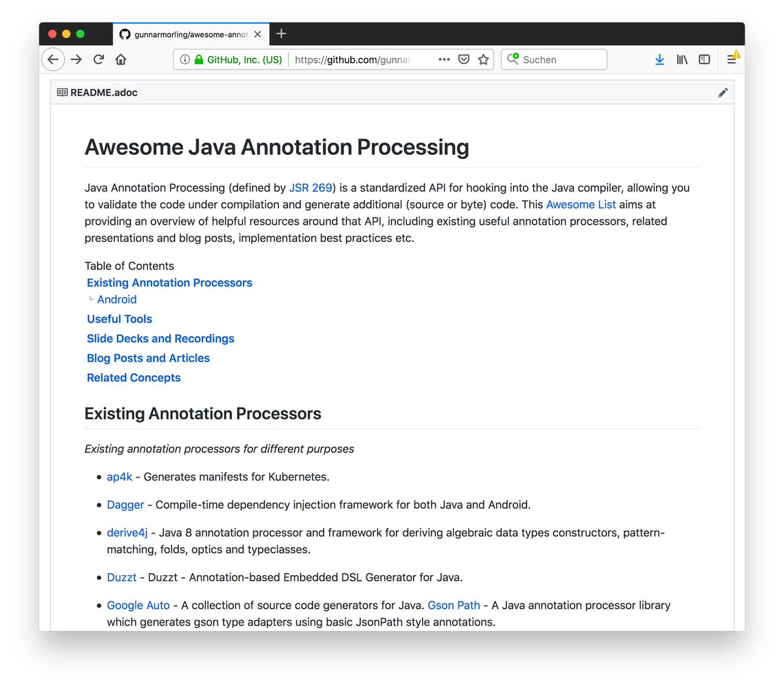Open Firefox Downloads panel

pyautogui.click(x=659, y=59)
